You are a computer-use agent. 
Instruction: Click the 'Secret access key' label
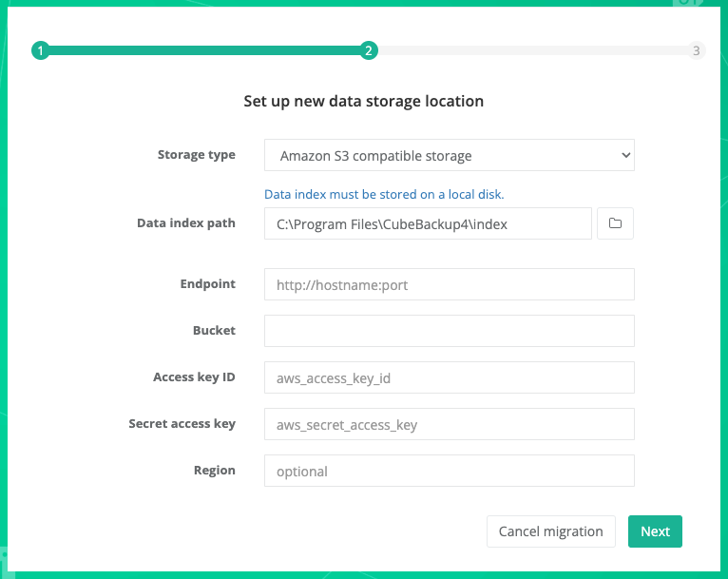(x=182, y=424)
